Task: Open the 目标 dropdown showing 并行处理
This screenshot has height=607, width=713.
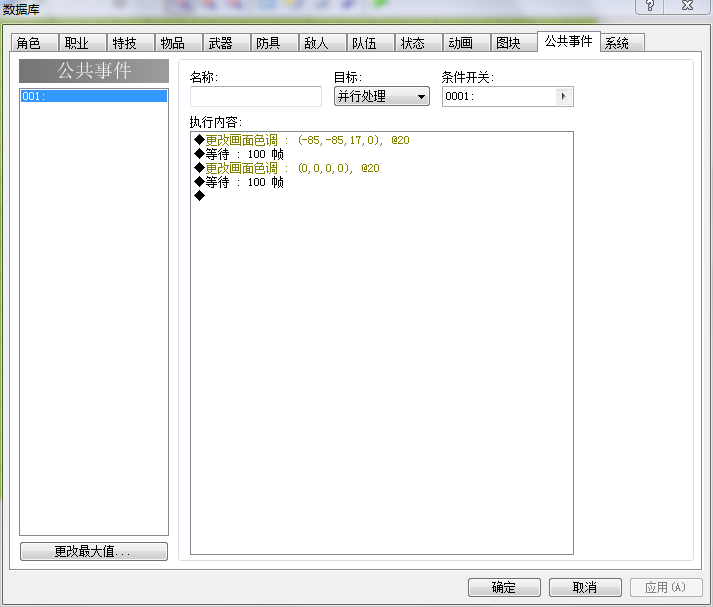Action: 382,96
